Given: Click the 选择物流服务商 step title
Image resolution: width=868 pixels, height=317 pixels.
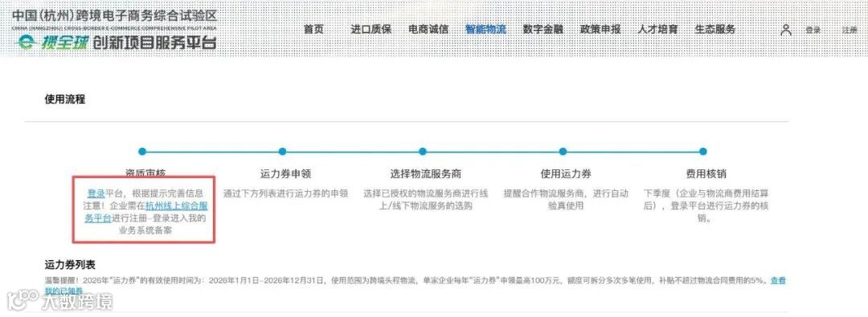Looking at the screenshot, I should 426,173.
